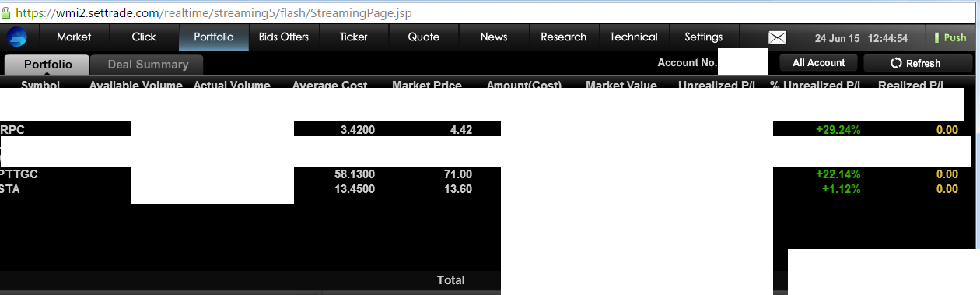Click RPC average cost 3.4200
This screenshot has width=980, height=295.
[x=358, y=130]
